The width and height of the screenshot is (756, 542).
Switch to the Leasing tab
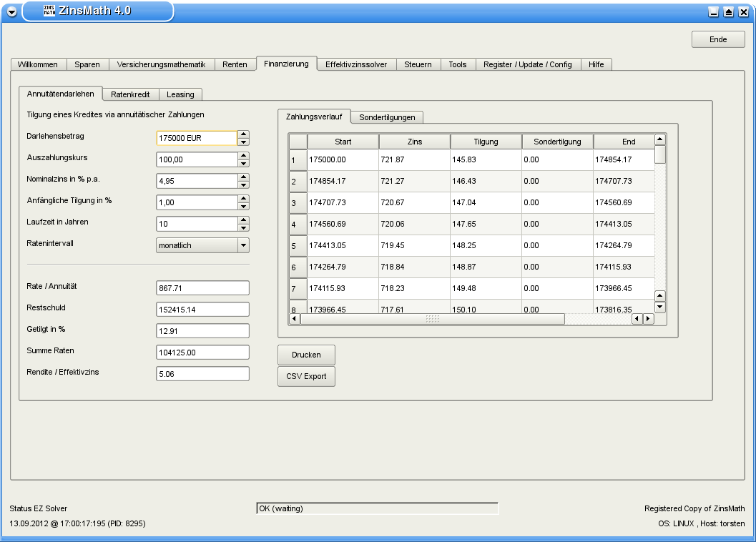pyautogui.click(x=180, y=94)
